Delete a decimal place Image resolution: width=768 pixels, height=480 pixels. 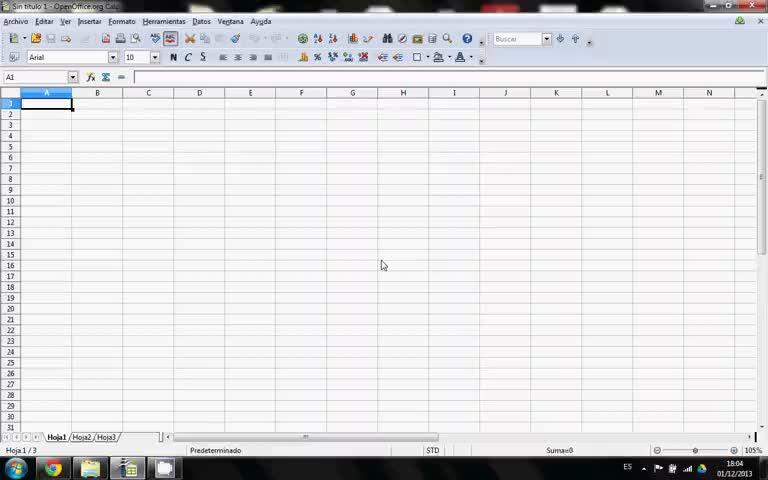tap(363, 57)
